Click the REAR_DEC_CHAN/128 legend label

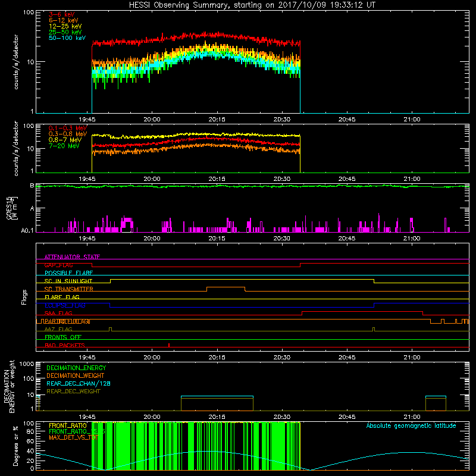[79, 383]
